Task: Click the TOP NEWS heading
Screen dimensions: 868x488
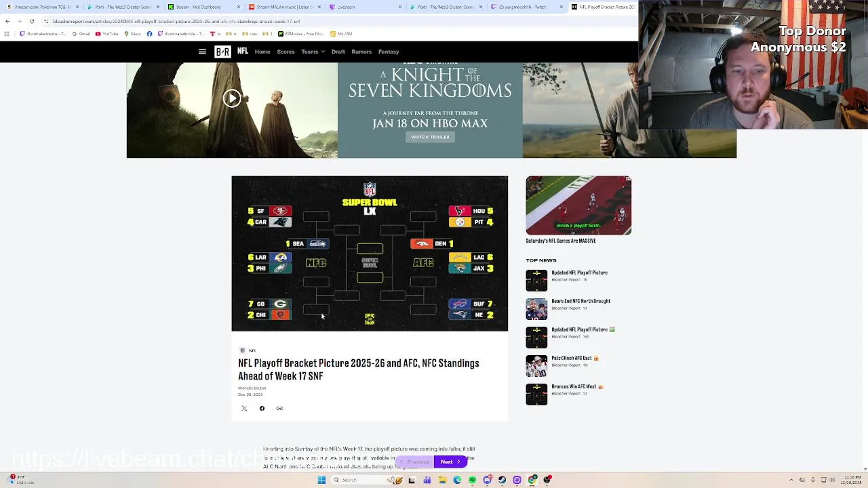Action: (x=541, y=260)
